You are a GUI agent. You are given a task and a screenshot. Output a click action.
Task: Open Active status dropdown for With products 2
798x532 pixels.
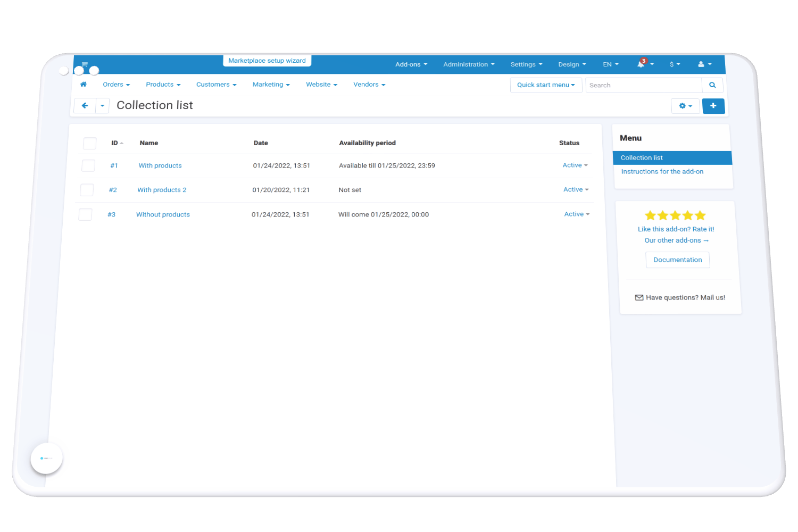click(x=576, y=189)
